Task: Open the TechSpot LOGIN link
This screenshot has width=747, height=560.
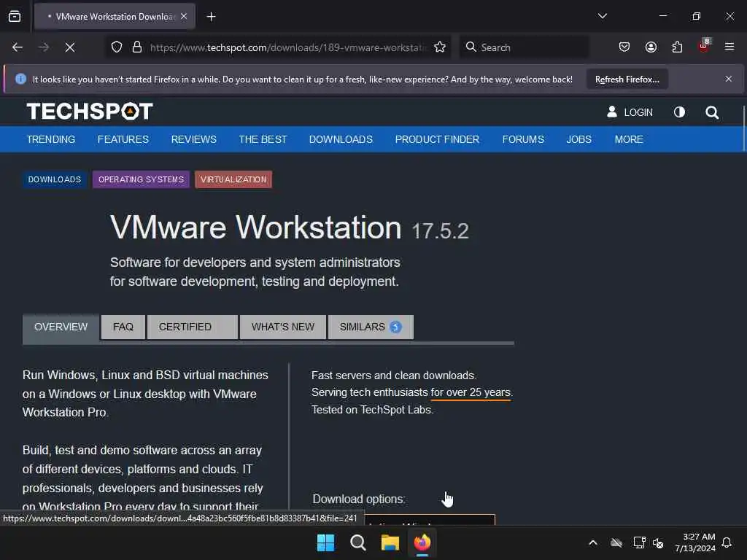Action: (x=630, y=112)
